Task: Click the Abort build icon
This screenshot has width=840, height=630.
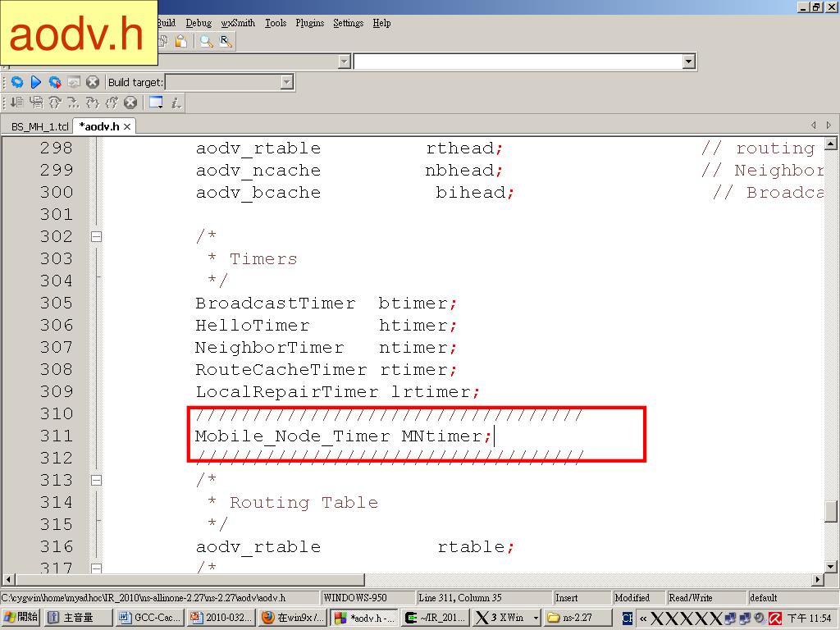Action: [93, 82]
